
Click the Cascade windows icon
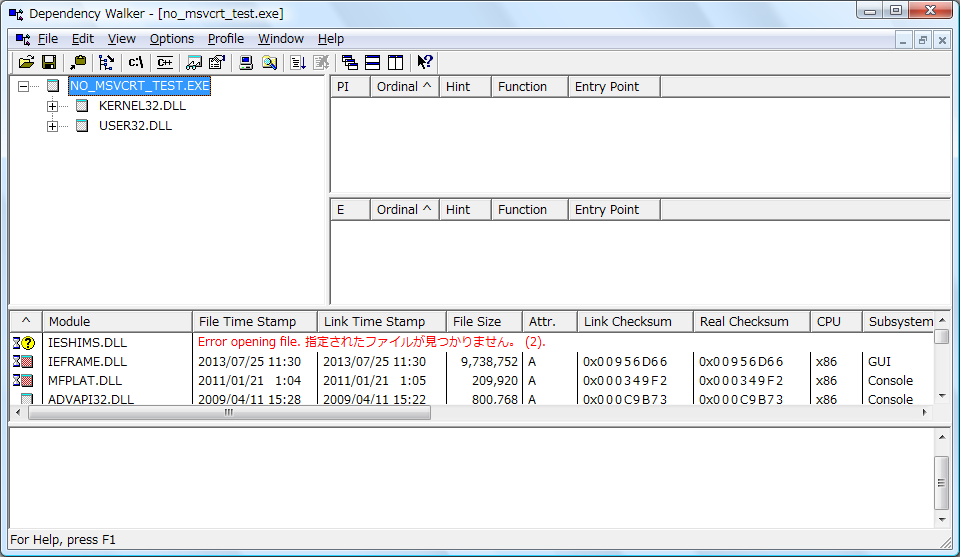tap(350, 62)
